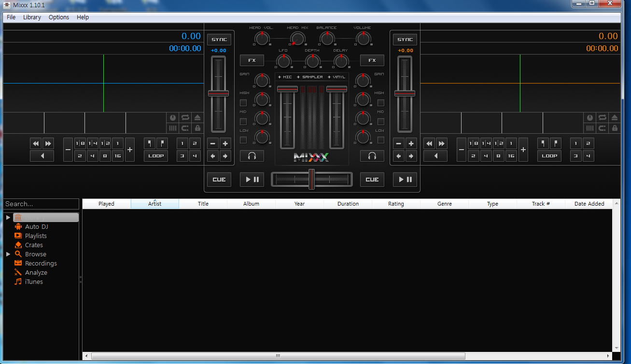
Task: Click the Search input field
Action: click(x=41, y=204)
